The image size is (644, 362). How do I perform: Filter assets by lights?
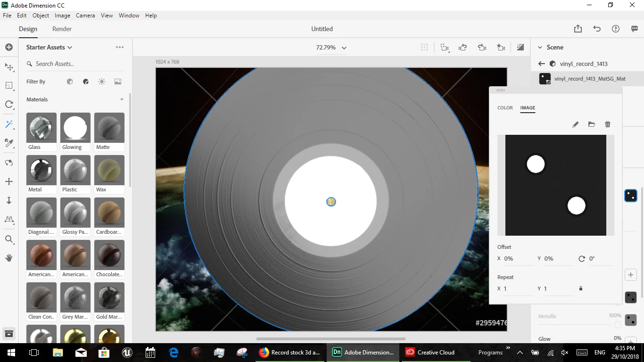(x=102, y=82)
